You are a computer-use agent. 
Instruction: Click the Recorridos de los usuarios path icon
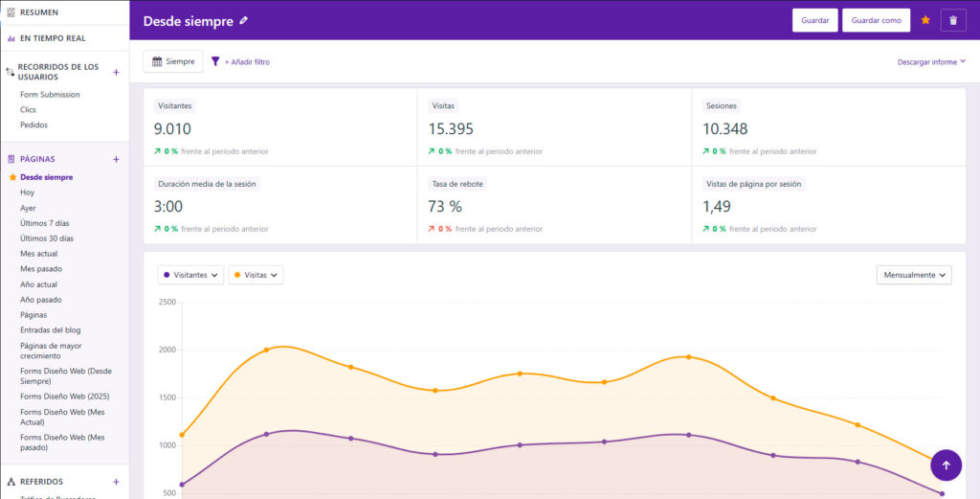coord(10,72)
